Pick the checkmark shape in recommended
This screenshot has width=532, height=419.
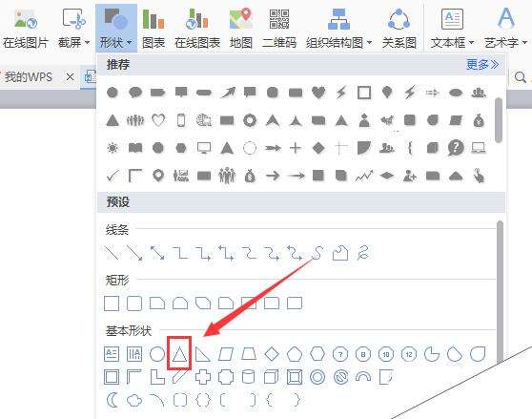click(113, 176)
